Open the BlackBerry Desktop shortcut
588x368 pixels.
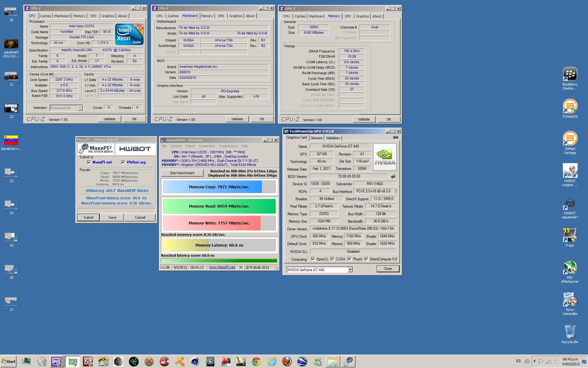pyautogui.click(x=570, y=79)
